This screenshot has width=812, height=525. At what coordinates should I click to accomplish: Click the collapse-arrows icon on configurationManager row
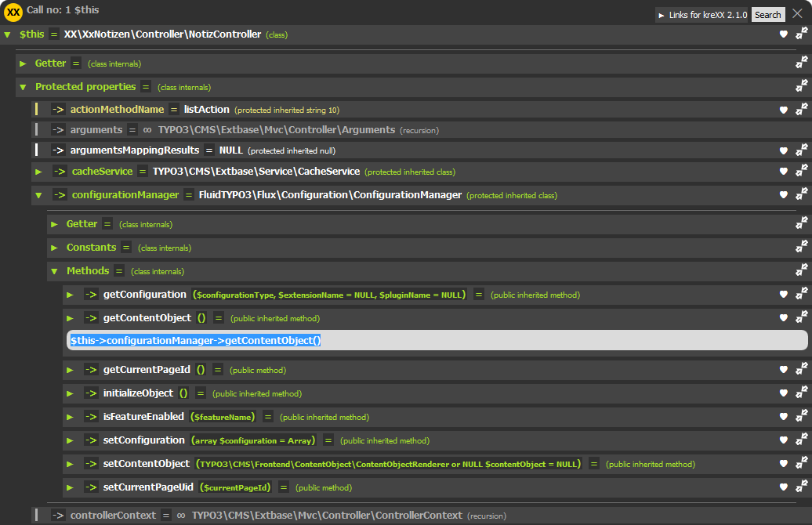pos(801,194)
